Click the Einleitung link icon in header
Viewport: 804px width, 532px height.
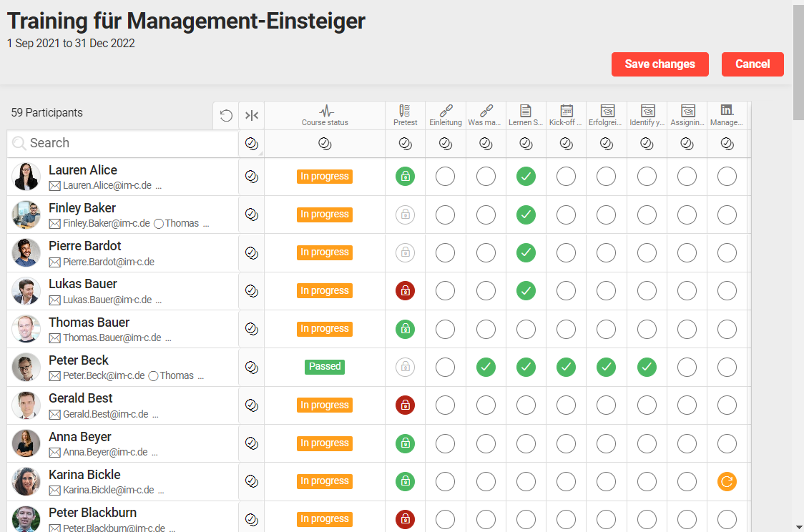(445, 112)
